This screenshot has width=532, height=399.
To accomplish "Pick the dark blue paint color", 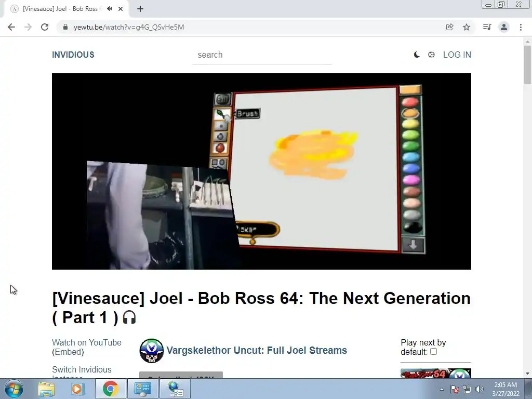I will click(411, 169).
